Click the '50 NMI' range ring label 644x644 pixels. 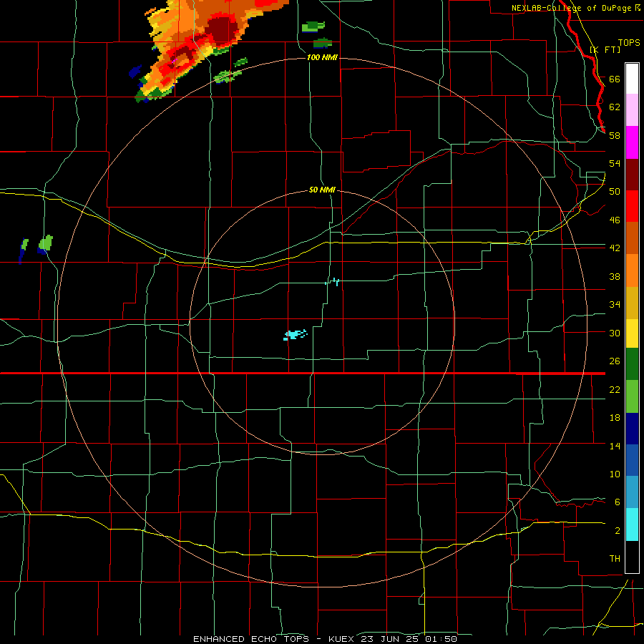click(322, 190)
